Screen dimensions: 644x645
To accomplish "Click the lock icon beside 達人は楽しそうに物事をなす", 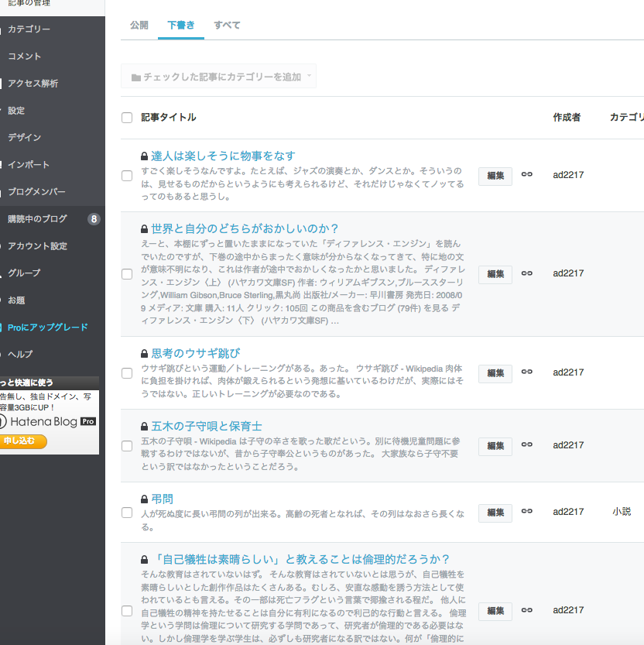I will coord(144,156).
